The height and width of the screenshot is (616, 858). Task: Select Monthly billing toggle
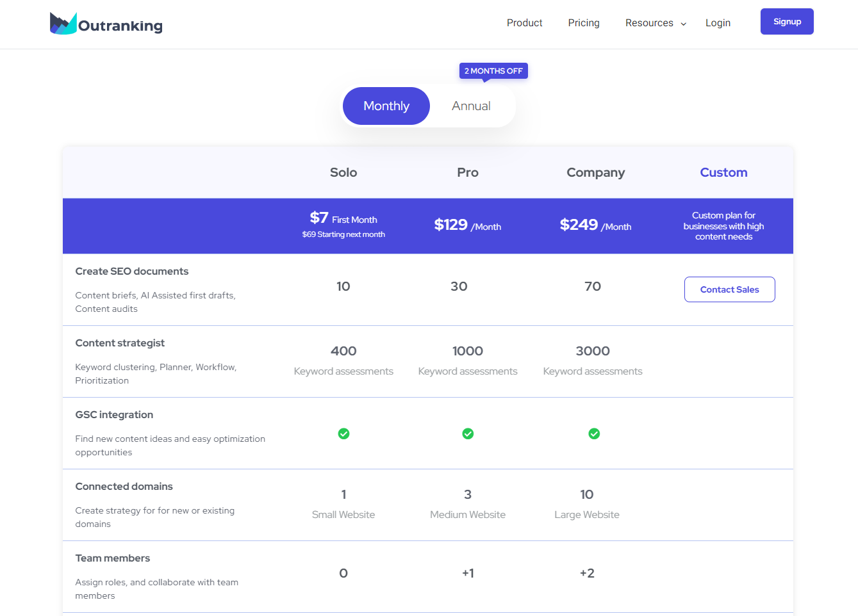(386, 106)
